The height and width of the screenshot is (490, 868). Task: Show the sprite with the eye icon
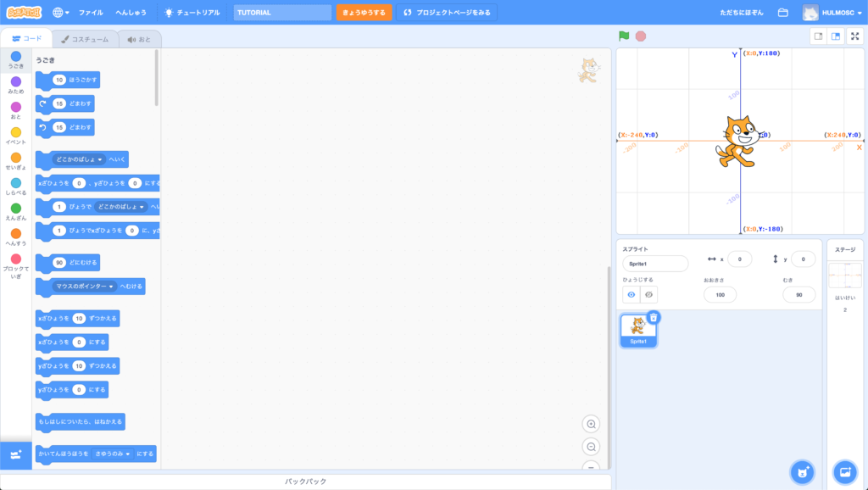pos(631,294)
